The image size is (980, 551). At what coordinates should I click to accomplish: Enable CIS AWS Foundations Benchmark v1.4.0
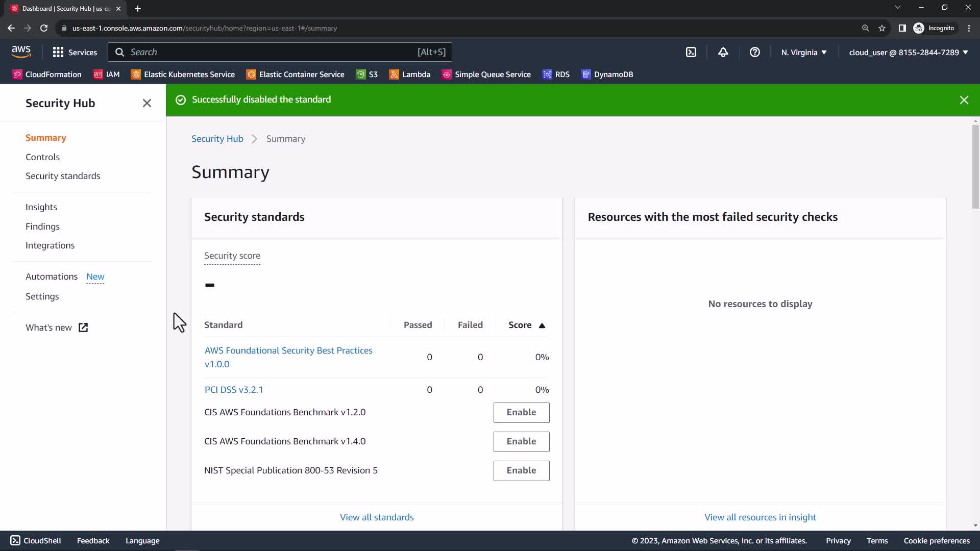tap(521, 441)
